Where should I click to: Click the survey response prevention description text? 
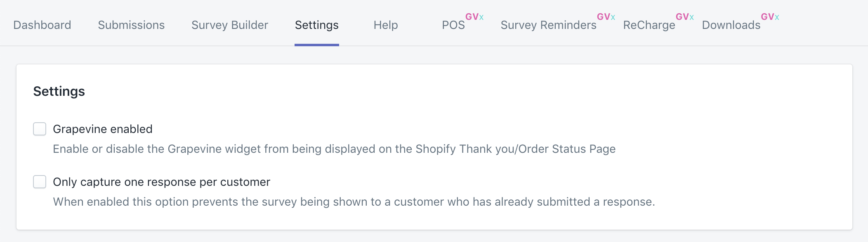354,202
